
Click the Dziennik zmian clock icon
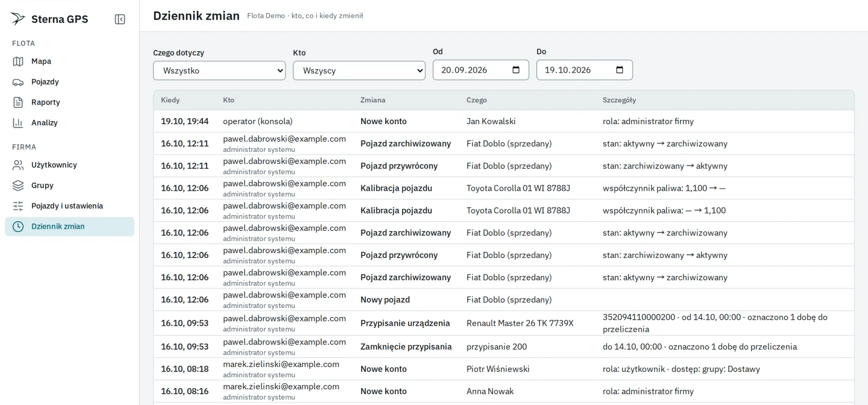(18, 227)
